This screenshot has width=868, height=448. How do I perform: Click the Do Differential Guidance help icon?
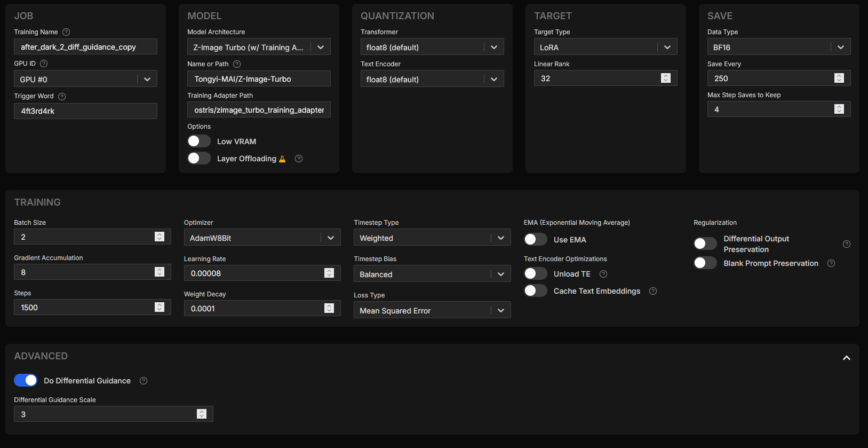[144, 381]
